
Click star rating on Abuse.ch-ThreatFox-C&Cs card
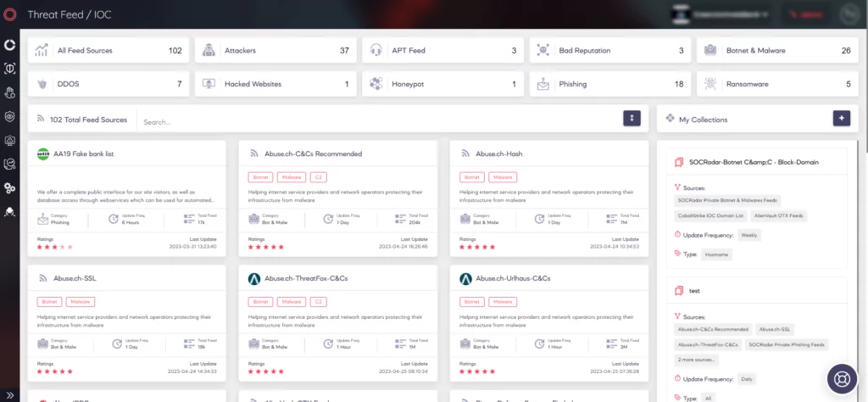point(266,371)
